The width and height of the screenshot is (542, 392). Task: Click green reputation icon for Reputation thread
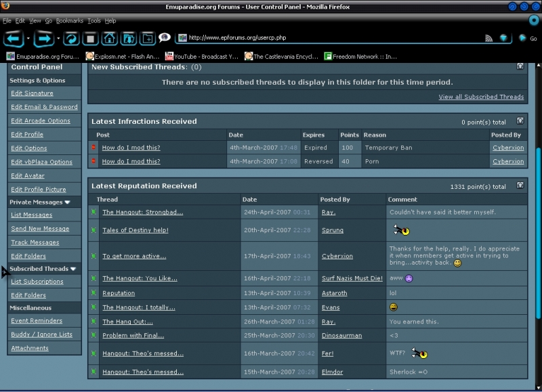coord(93,292)
